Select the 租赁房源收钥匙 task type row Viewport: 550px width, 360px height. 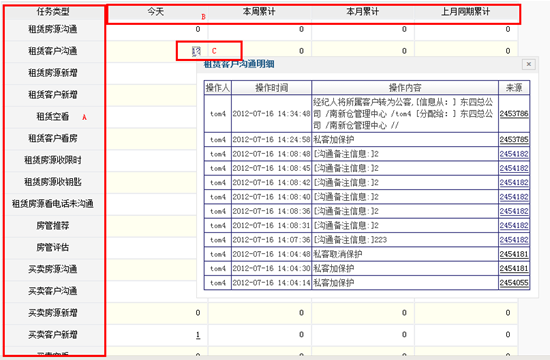click(x=53, y=182)
